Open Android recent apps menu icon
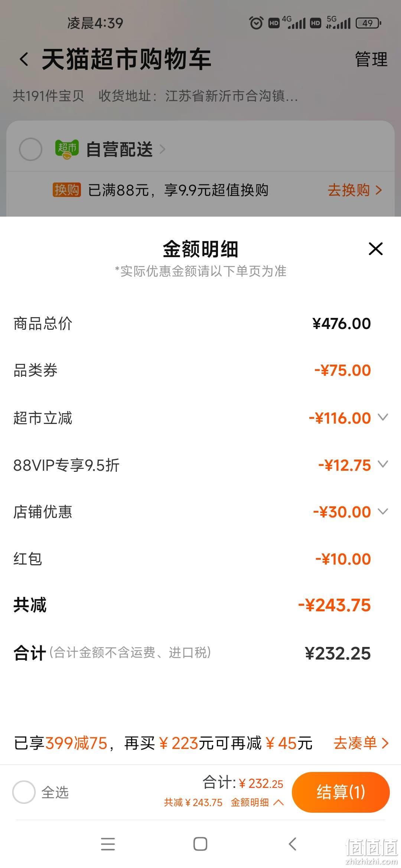This screenshot has width=401, height=868. click(x=108, y=844)
